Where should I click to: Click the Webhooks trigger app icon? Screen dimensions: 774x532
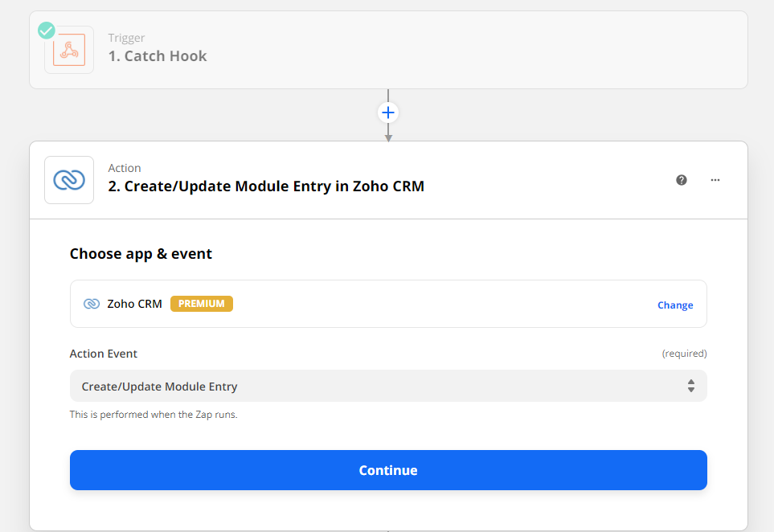tap(69, 50)
